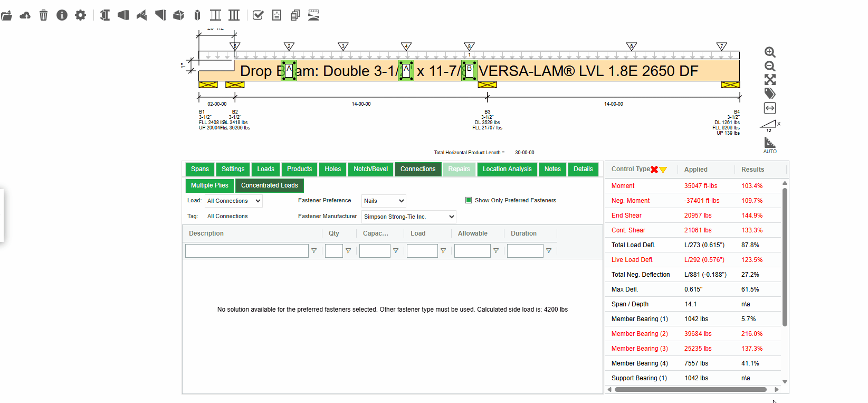The image size is (868, 403).
Task: Switch to the Products tab
Action: pyautogui.click(x=299, y=169)
